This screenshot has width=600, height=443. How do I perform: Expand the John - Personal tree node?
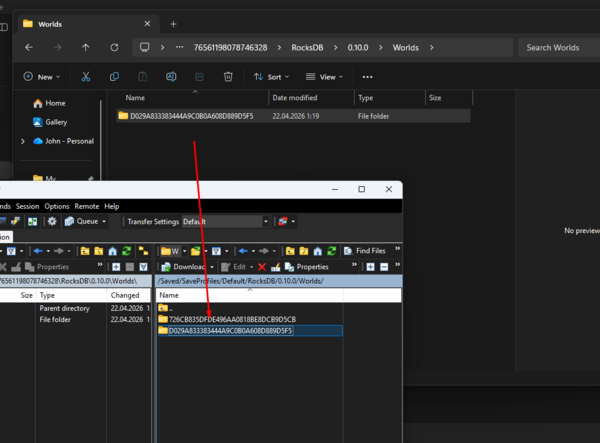23,141
